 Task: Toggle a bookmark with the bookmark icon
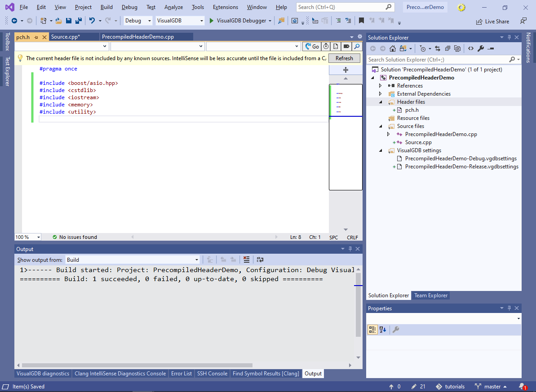(361, 21)
